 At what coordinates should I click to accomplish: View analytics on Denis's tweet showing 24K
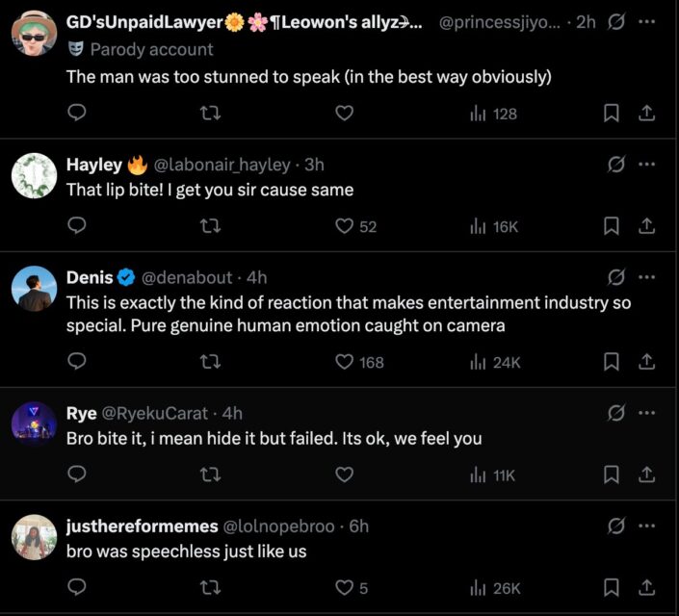click(495, 362)
